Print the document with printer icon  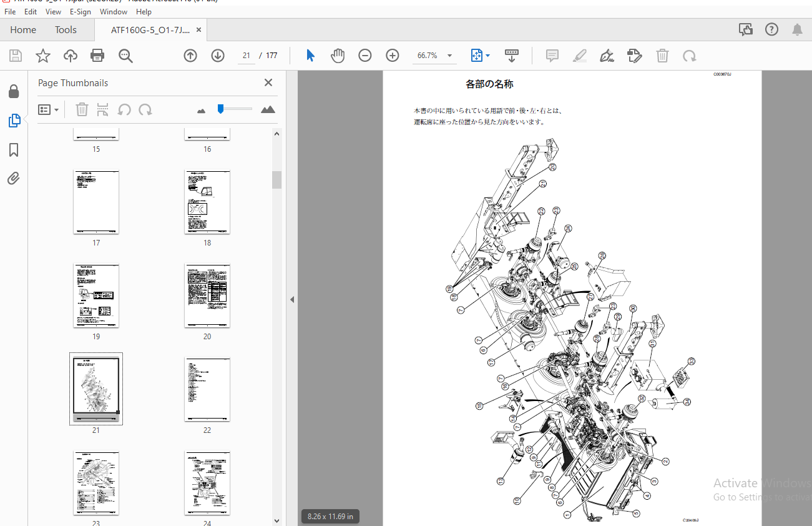click(x=97, y=56)
